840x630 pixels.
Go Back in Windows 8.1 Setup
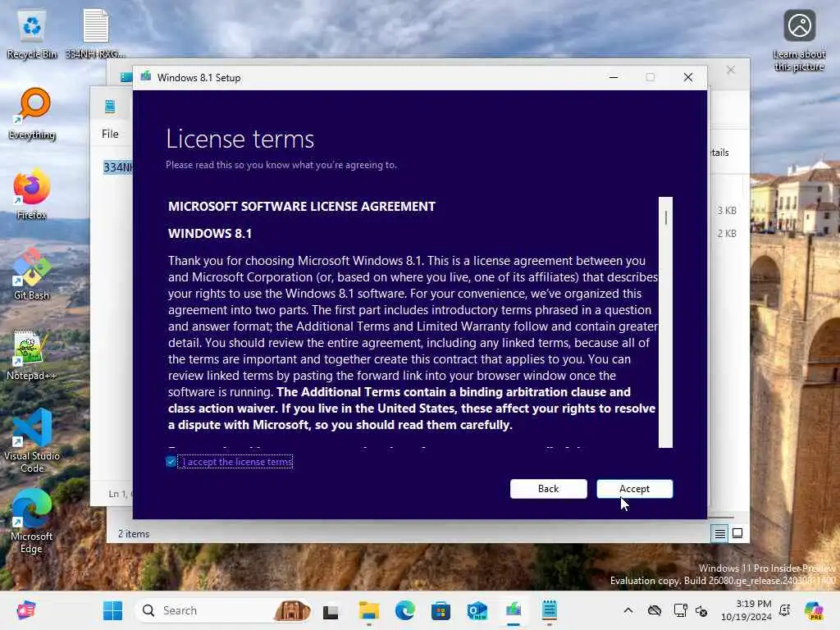(548, 489)
